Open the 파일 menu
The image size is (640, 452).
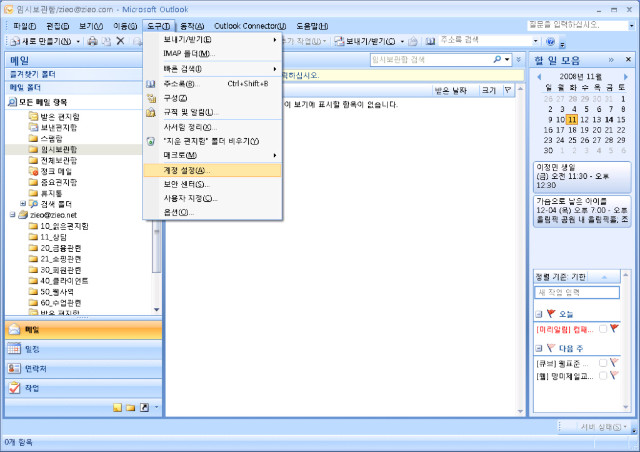[x=24, y=26]
